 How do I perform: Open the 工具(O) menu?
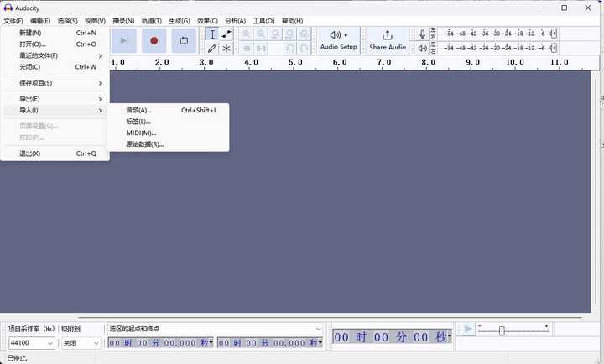coord(263,21)
